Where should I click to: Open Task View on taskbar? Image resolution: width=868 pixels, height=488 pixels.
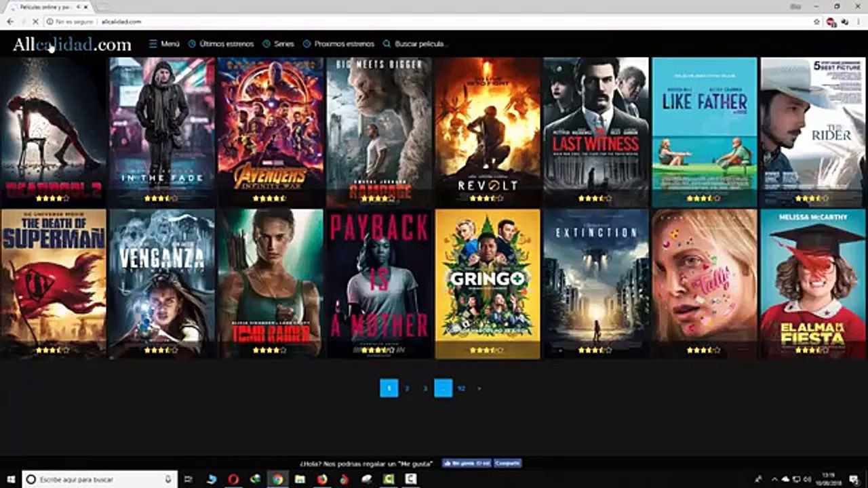tap(189, 479)
